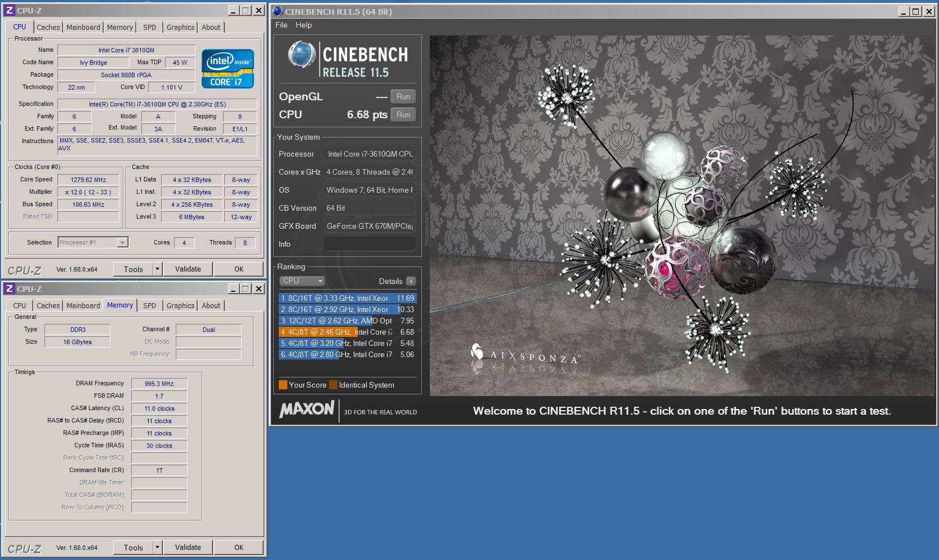Click the Name field Intel Core i7 3610QM
Screen dimensions: 939x560
[x=126, y=50]
